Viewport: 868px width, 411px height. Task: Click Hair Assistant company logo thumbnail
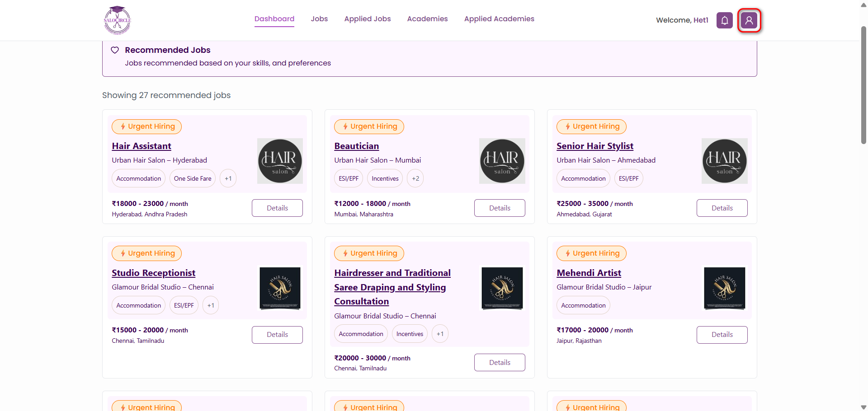280,161
